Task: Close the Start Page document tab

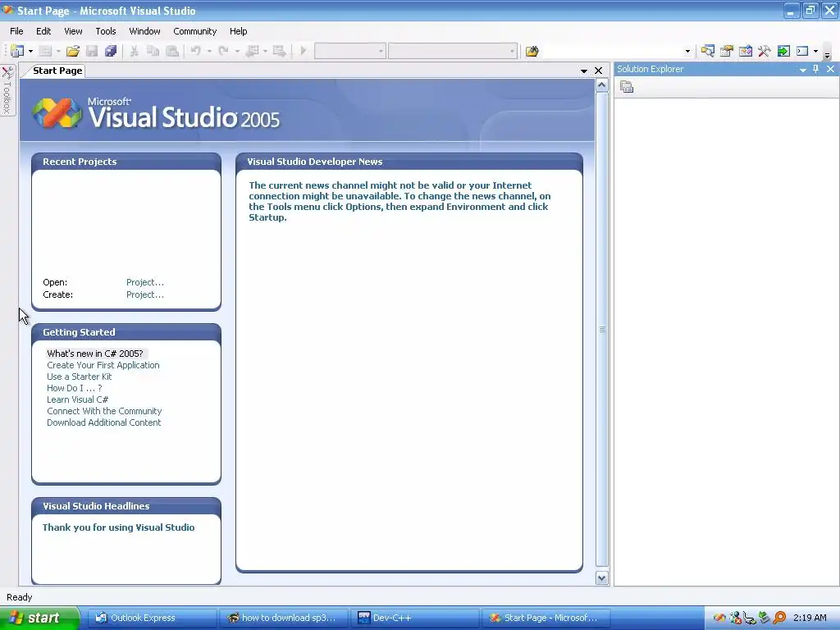Action: click(598, 71)
